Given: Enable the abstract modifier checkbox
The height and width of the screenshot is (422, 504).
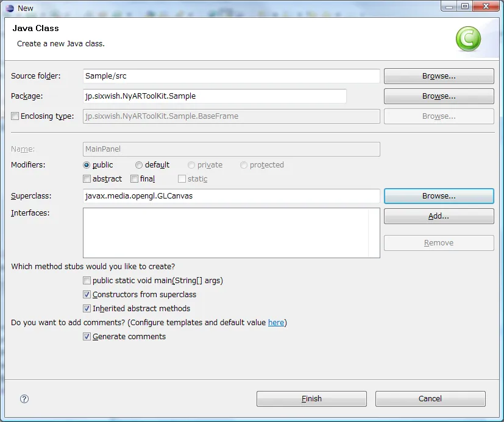Looking at the screenshot, I should click(87, 179).
